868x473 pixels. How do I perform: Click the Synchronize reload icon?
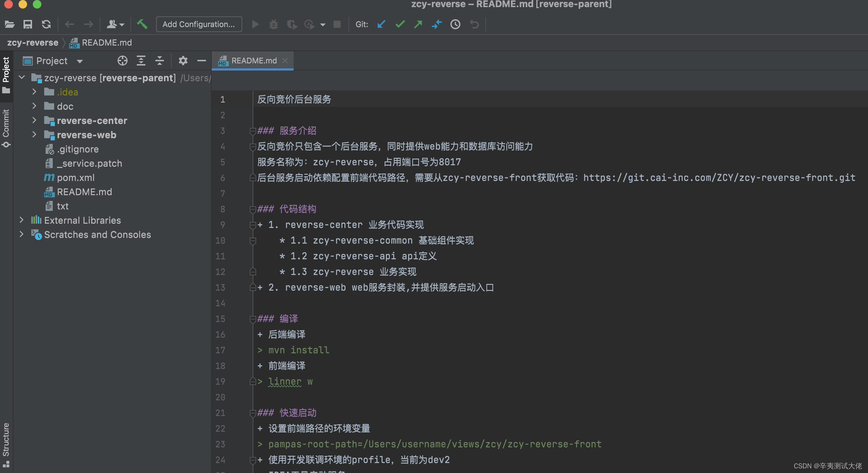tap(46, 24)
